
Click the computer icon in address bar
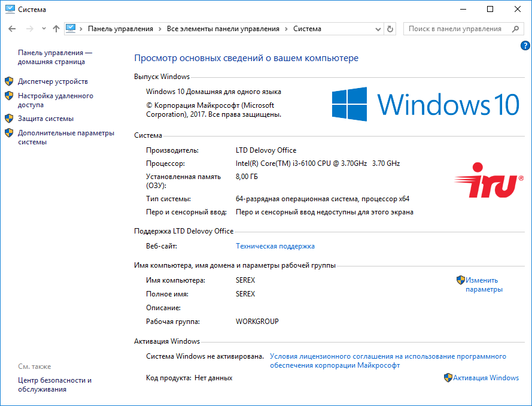point(71,29)
